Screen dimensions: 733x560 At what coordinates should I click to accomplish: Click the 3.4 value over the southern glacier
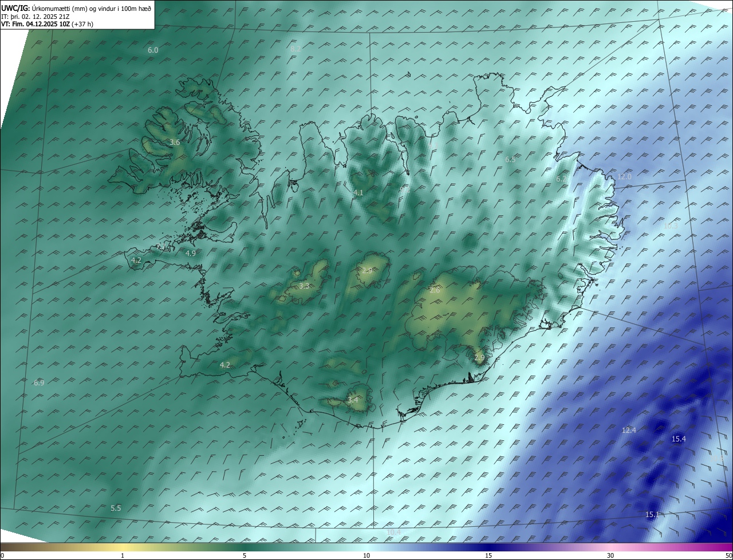pos(353,400)
